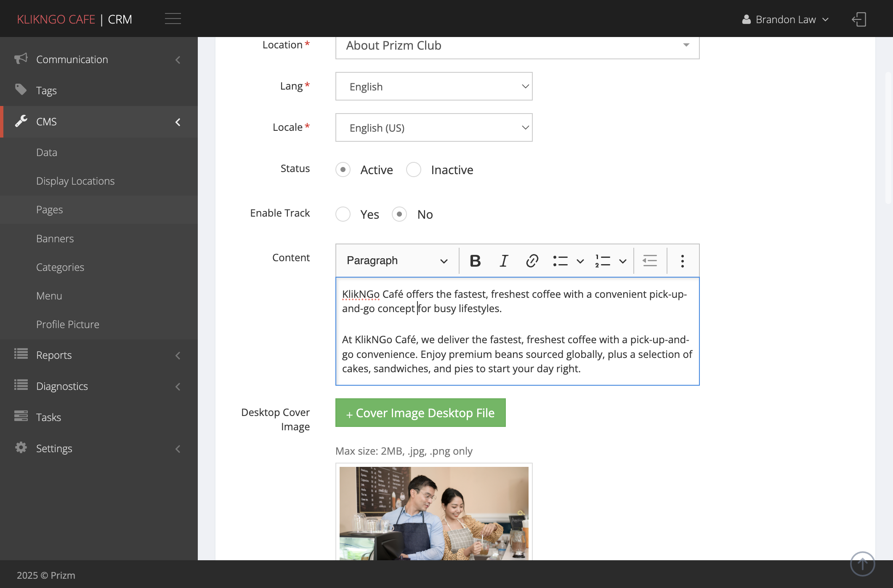Click scroll-to-top arrow button
Viewport: 893px width, 588px height.
pyautogui.click(x=862, y=563)
